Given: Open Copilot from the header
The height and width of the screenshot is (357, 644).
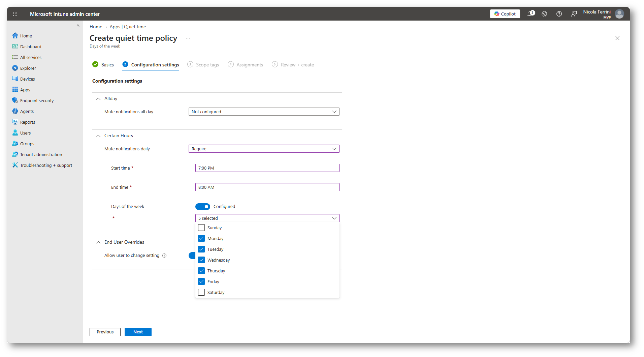Looking at the screenshot, I should [505, 14].
